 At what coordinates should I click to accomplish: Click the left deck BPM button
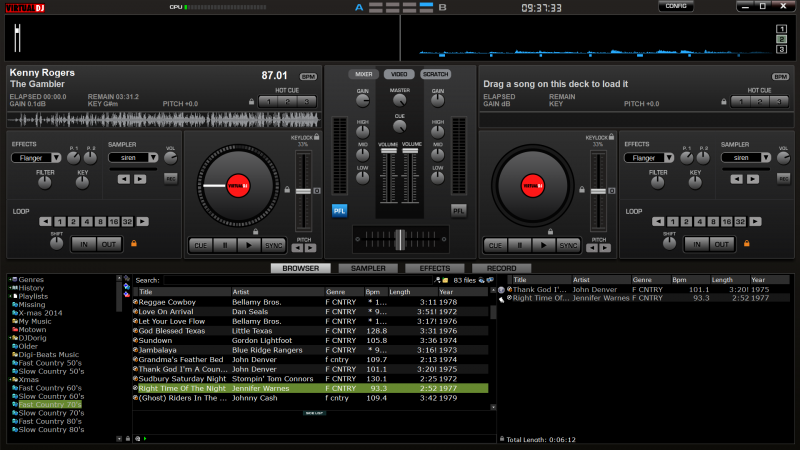pos(308,77)
